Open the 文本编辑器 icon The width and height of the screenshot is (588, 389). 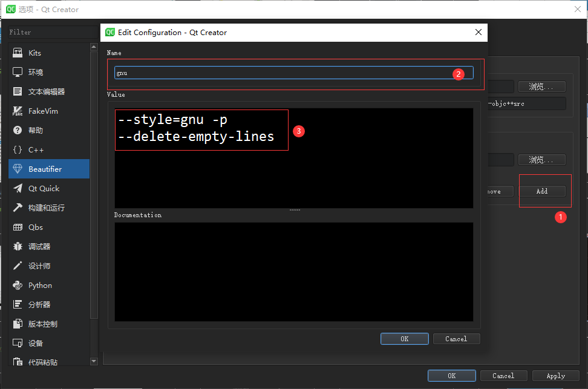pyautogui.click(x=18, y=91)
